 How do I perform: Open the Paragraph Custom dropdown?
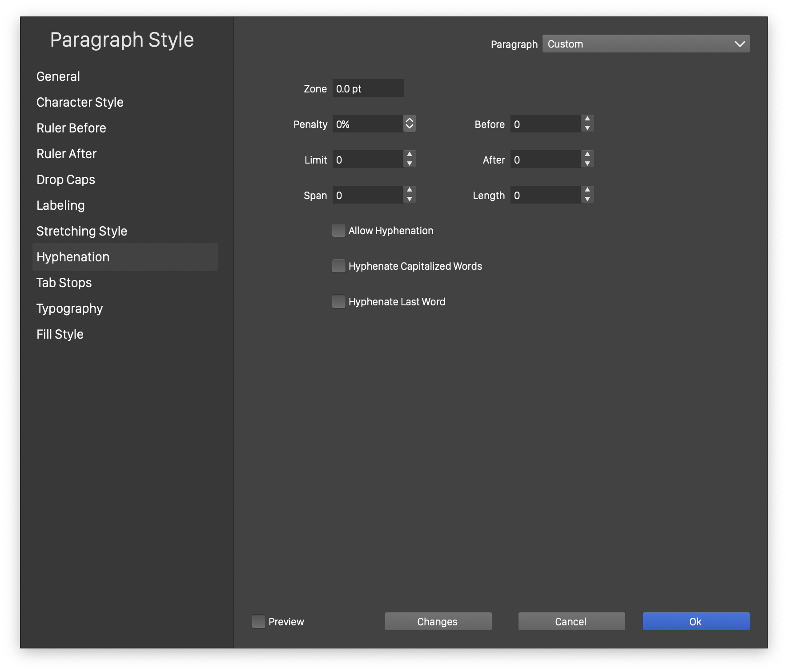646,44
